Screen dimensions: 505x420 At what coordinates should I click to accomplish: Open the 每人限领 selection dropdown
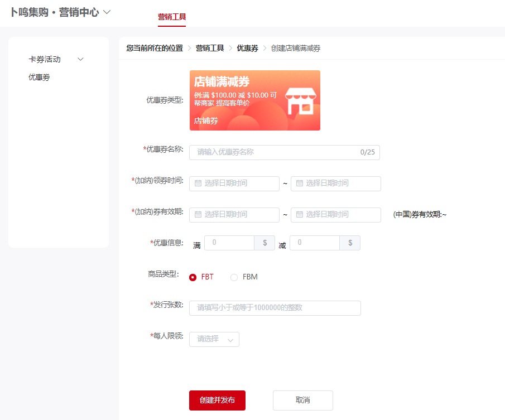click(214, 339)
